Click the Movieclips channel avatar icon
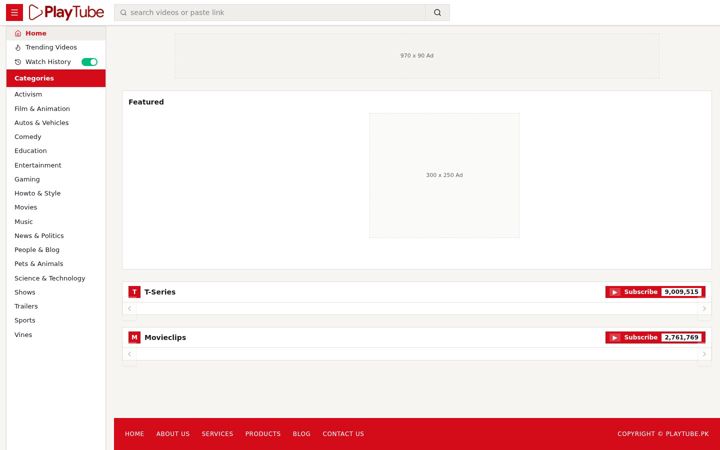The image size is (720, 450). pos(134,338)
